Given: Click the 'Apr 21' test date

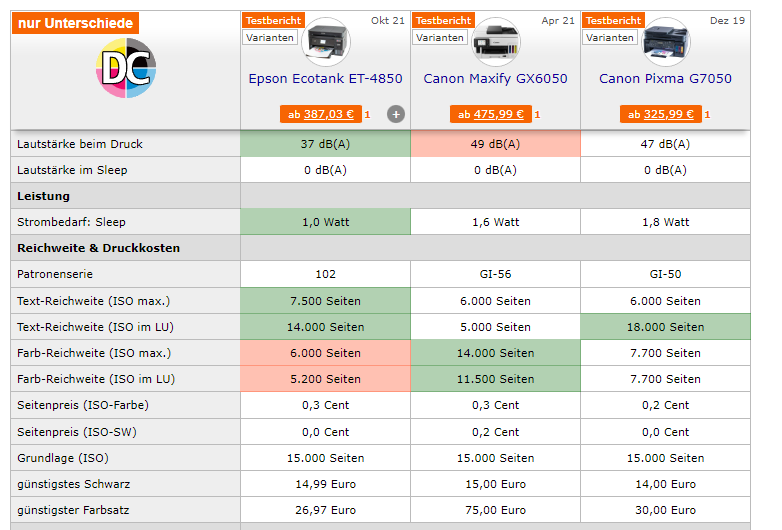Looking at the screenshot, I should (558, 20).
